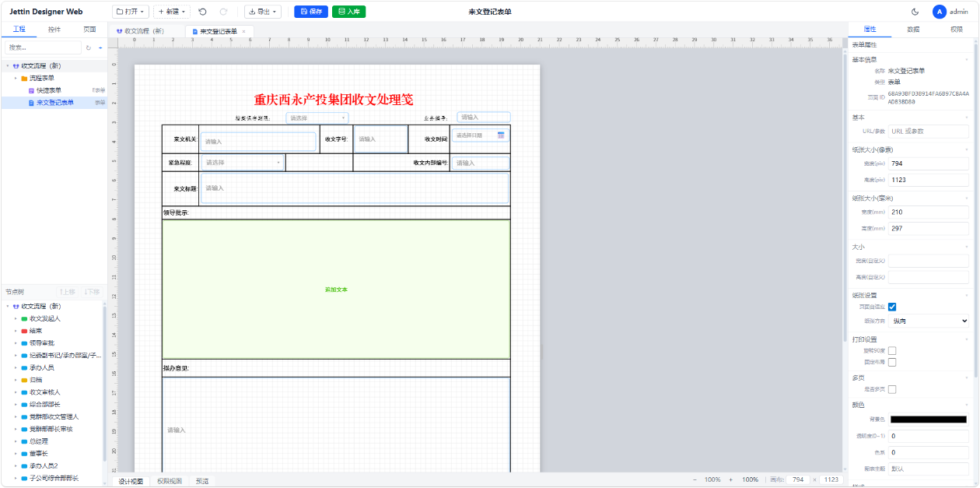Click the 上移 move-up button
Image resolution: width=980 pixels, height=488 pixels.
(67, 292)
